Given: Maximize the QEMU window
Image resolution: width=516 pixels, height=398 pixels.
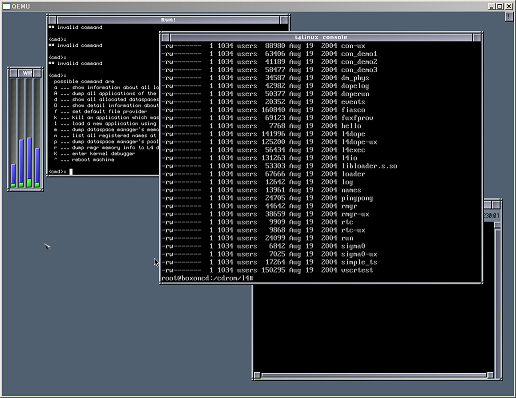Looking at the screenshot, I should click(x=500, y=6).
